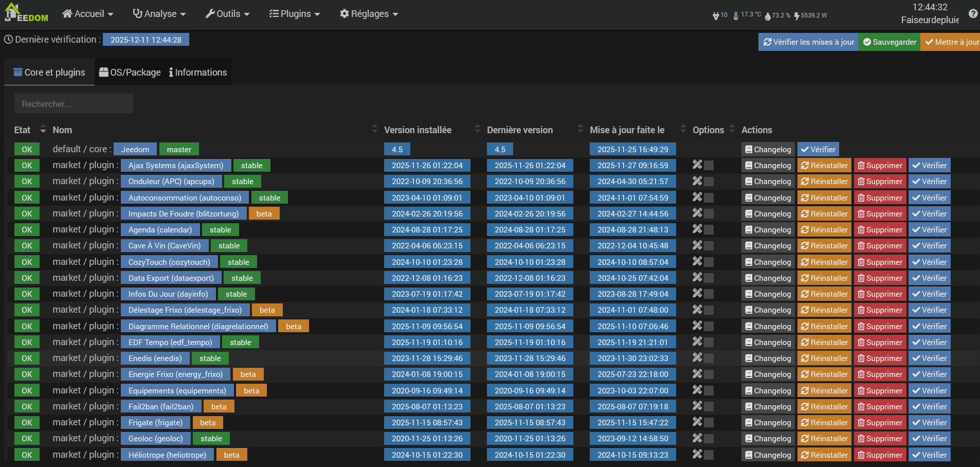This screenshot has width=980, height=467.
Task: Toggle the options checkbox for EDF Tempo
Action: pos(709,343)
